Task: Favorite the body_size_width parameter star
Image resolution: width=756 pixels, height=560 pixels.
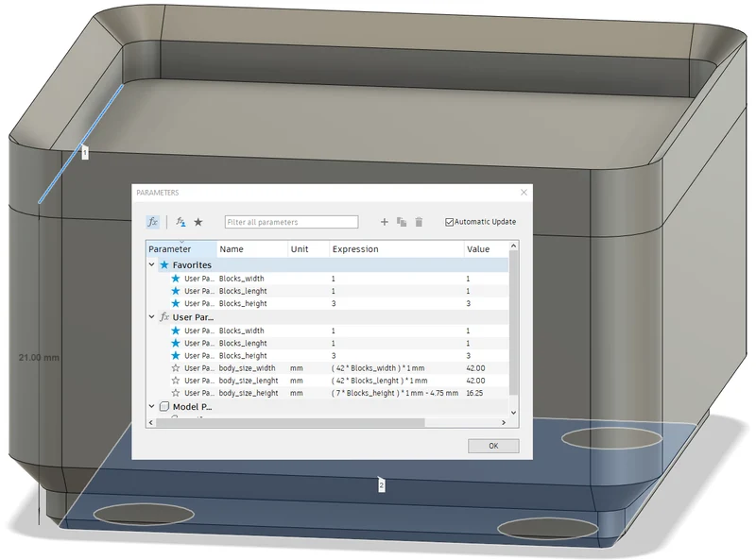Action: pyautogui.click(x=176, y=367)
